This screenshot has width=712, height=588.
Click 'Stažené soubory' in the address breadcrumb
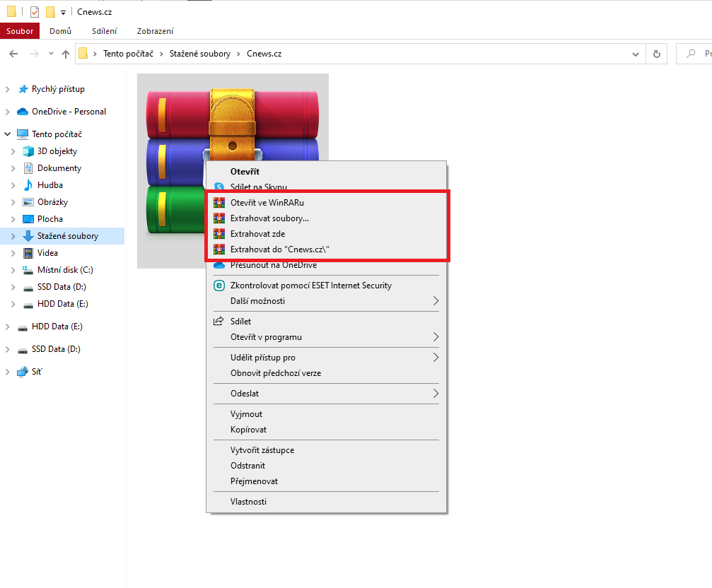[200, 54]
